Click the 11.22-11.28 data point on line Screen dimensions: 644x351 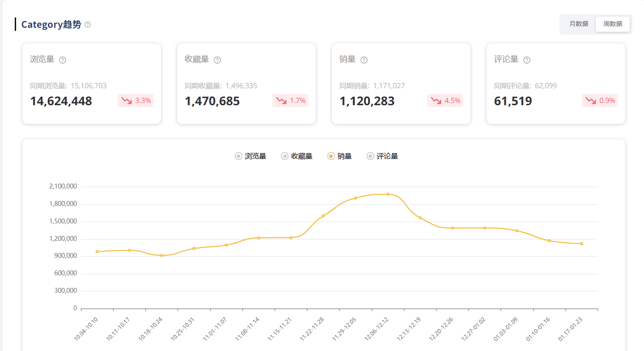coord(323,216)
